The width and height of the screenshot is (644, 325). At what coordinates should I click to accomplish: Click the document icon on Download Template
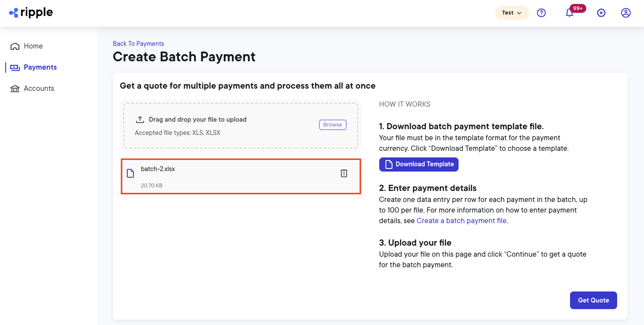[388, 164]
